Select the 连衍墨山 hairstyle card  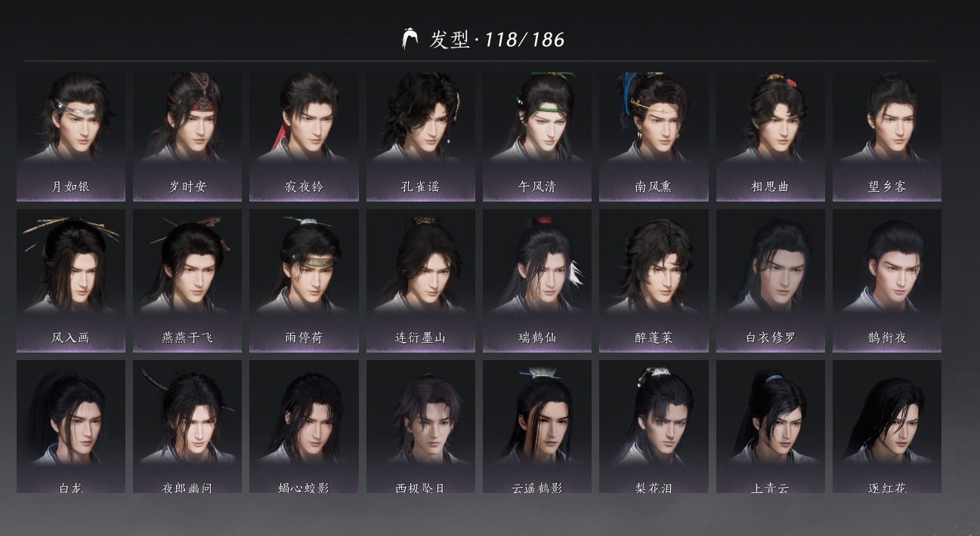pos(421,281)
